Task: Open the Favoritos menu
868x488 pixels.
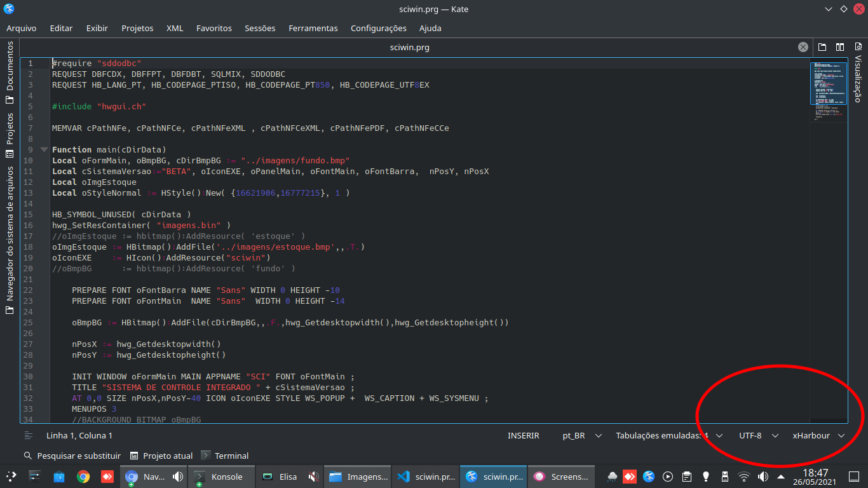Action: [x=214, y=28]
